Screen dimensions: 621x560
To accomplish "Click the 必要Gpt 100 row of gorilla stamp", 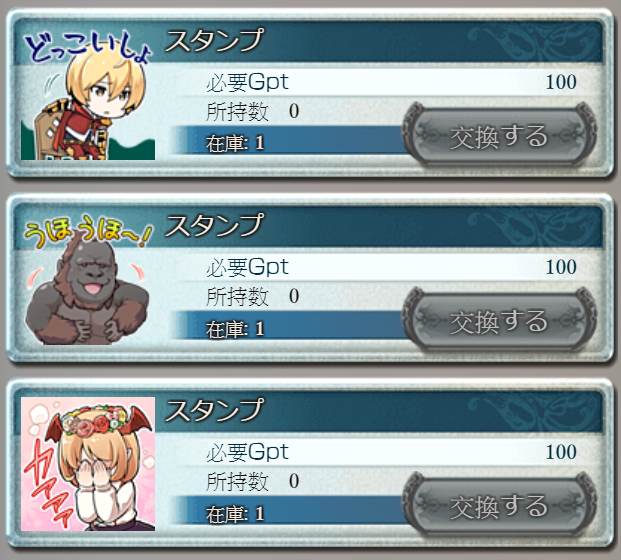I will (390, 267).
